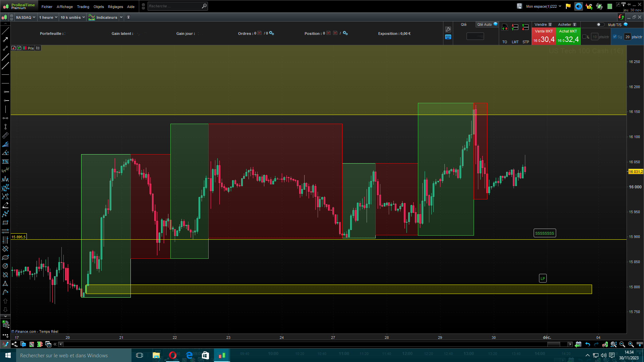The width and height of the screenshot is (644, 362).
Task: Uncheck the Sg stop pts/ctr checkbox
Action: click(615, 37)
